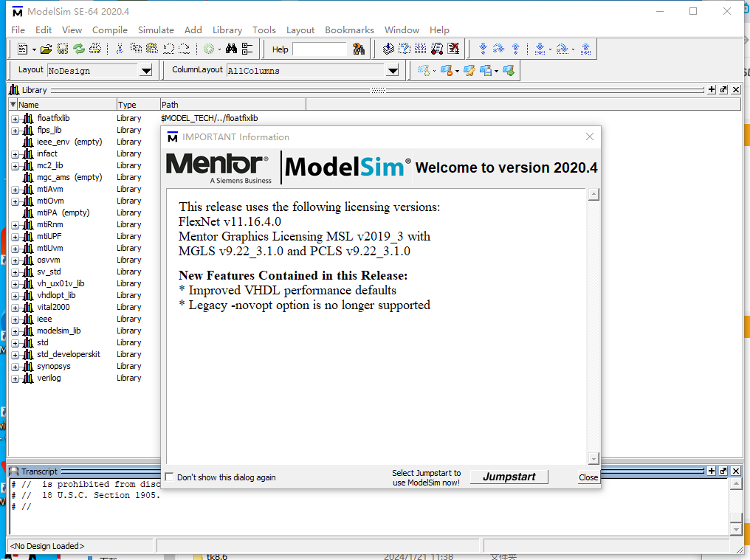
Task: Click the Save toolbar icon
Action: coord(62,49)
